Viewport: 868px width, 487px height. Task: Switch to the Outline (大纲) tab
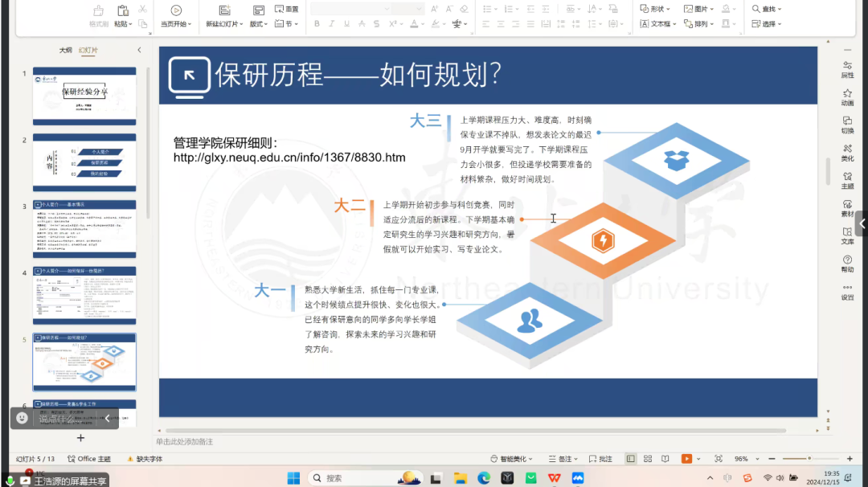pyautogui.click(x=65, y=51)
